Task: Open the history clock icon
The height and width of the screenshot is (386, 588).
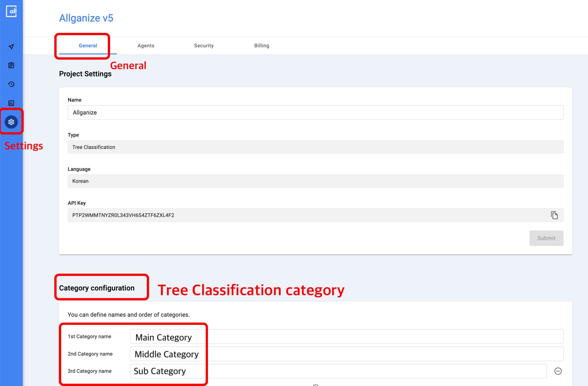Action: (x=11, y=84)
